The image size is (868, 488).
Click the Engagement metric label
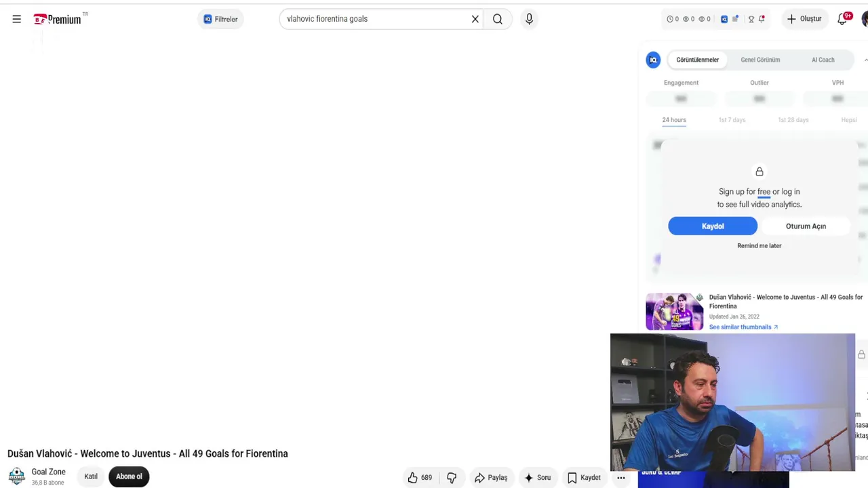point(681,83)
